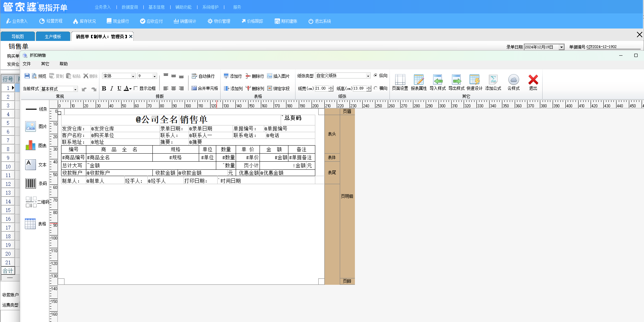Click the save disk icon in the report toolbar
This screenshot has width=644, height=322.
(27, 76)
